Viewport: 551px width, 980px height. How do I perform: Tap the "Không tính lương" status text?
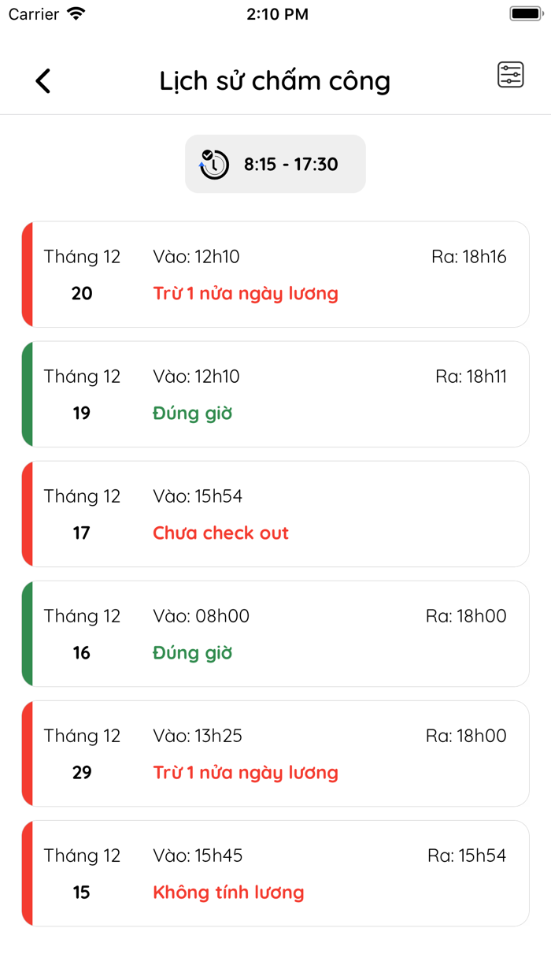click(228, 893)
